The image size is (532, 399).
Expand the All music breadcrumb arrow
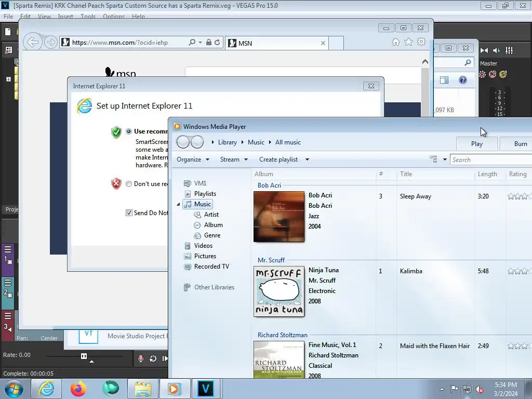(270, 142)
